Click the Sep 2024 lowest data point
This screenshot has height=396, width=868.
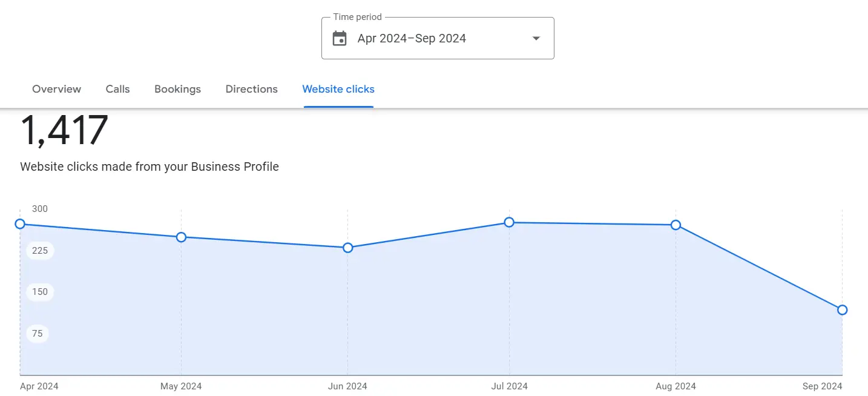pos(842,309)
